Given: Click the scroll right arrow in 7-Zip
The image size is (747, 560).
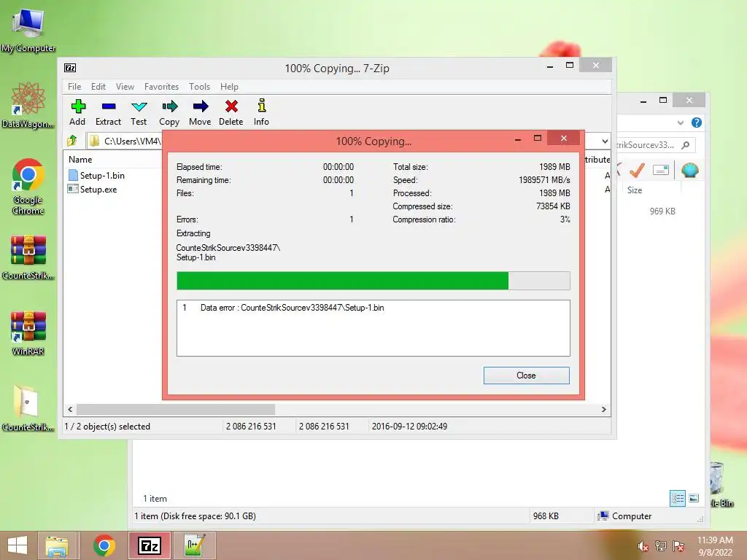Looking at the screenshot, I should coord(604,410).
